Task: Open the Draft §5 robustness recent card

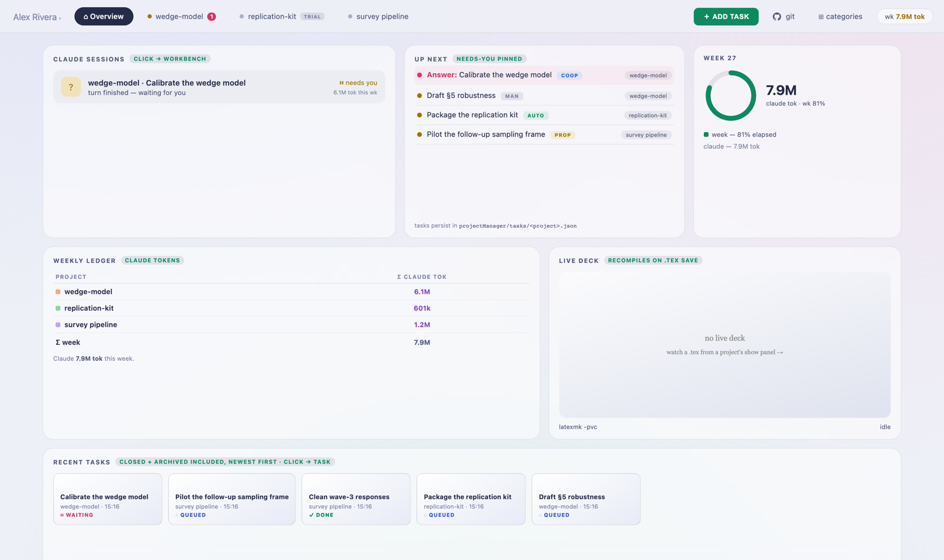Action: [586, 499]
